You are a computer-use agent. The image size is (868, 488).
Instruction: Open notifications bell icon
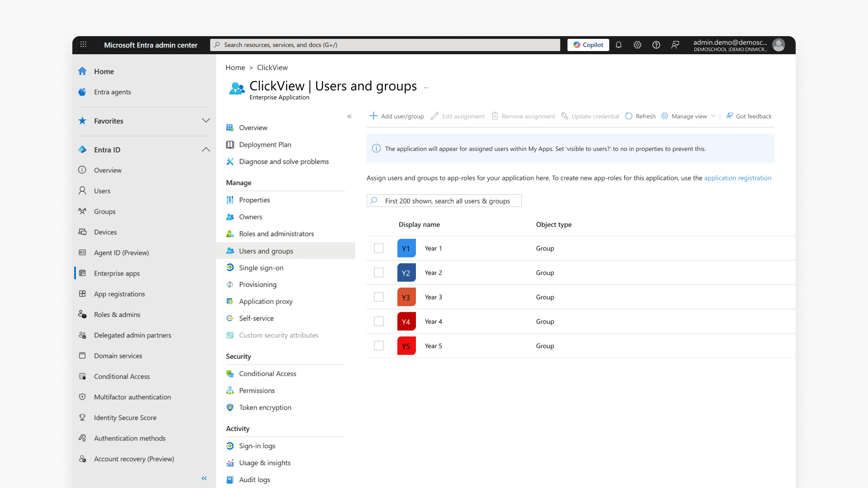pyautogui.click(x=618, y=45)
